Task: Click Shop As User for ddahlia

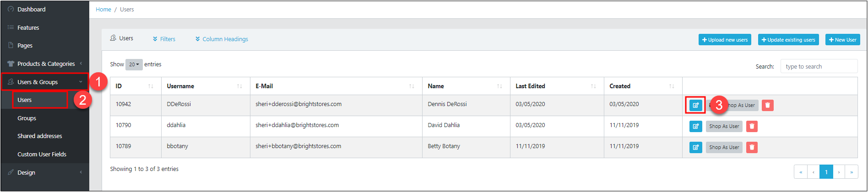Action: click(x=724, y=126)
